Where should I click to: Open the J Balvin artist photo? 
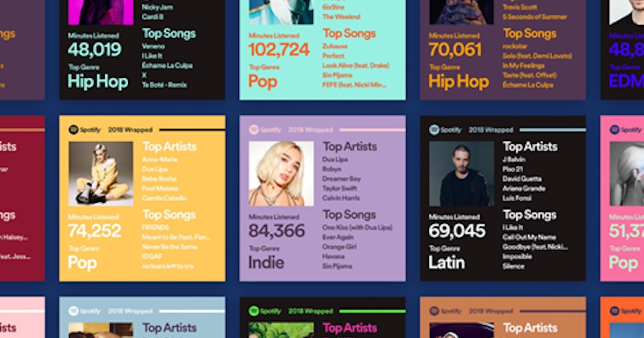pyautogui.click(x=462, y=174)
